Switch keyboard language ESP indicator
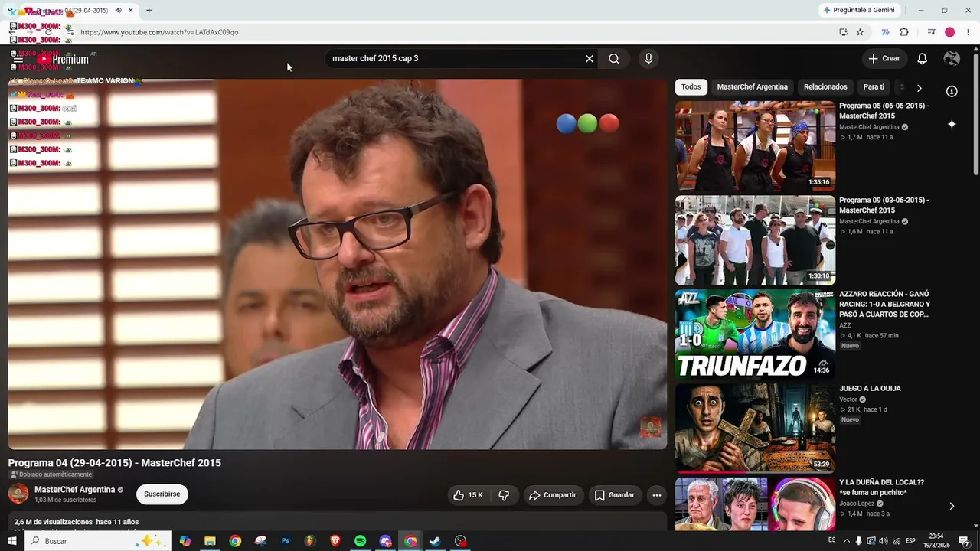The height and width of the screenshot is (551, 980). click(910, 541)
